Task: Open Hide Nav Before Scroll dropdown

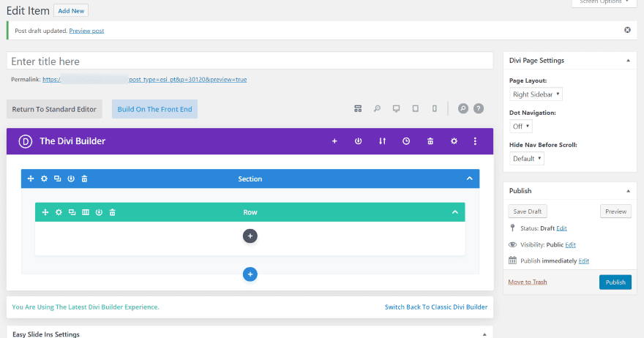Action: [x=527, y=159]
